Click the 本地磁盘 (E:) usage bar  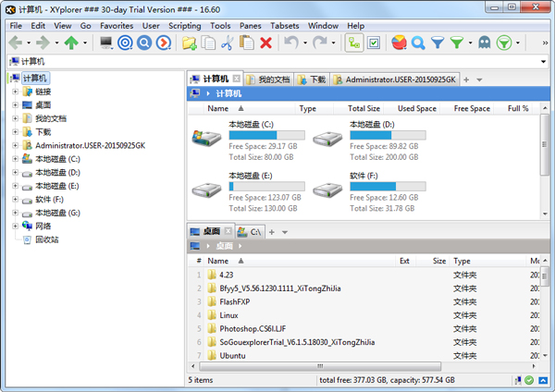click(x=267, y=187)
